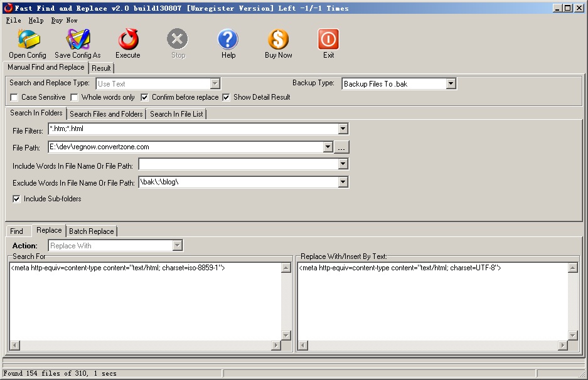This screenshot has height=380, width=588.
Task: Open the Batch Replace tab
Action: pos(92,231)
